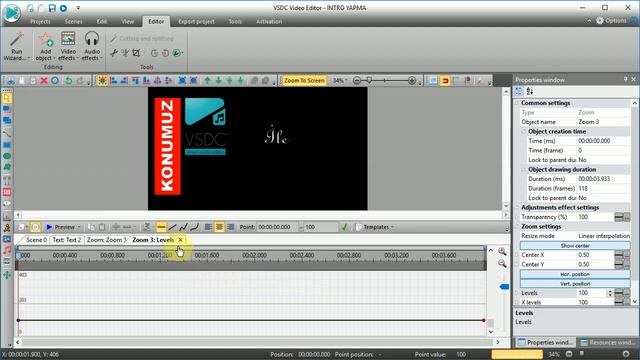Click the Point time input field

[278, 227]
